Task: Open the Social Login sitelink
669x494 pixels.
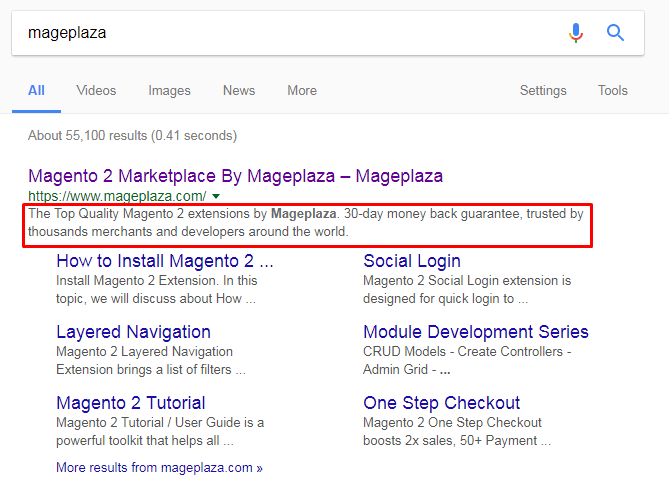Action: point(412,261)
